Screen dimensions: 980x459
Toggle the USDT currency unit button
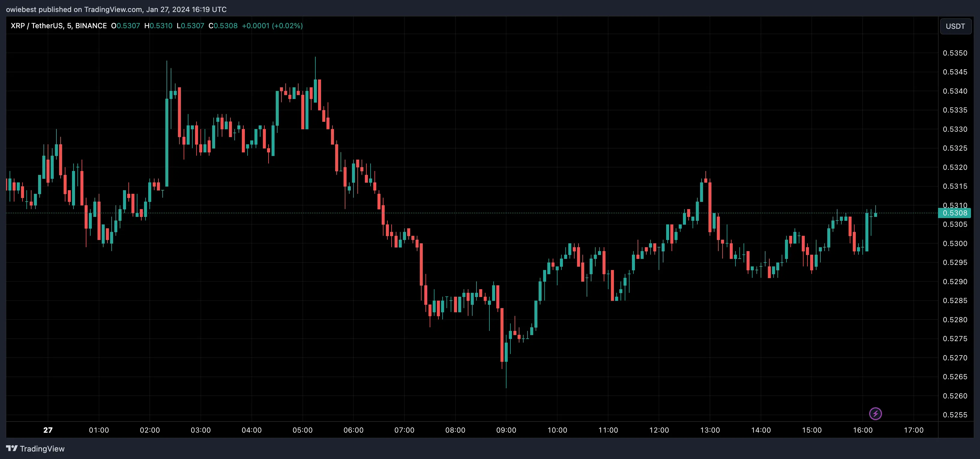click(x=955, y=26)
